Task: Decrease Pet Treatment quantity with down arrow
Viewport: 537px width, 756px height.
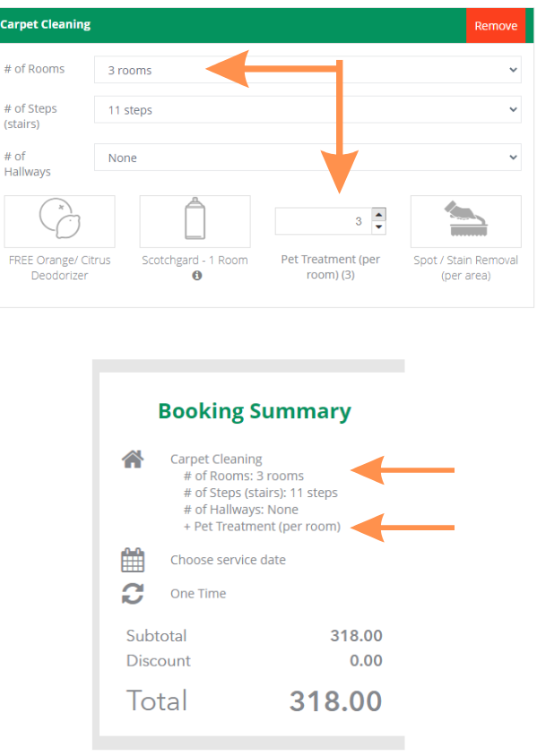Action: 378,228
